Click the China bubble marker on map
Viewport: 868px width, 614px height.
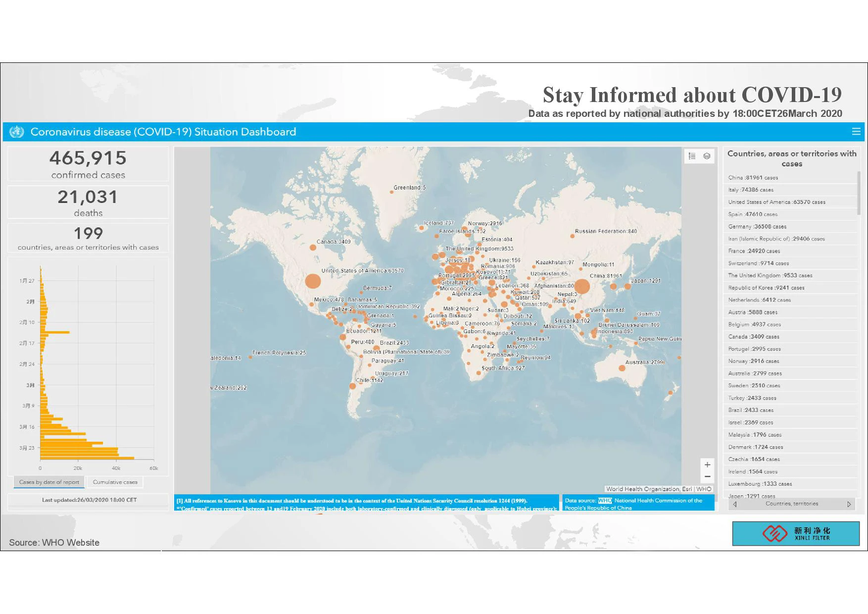(x=582, y=286)
